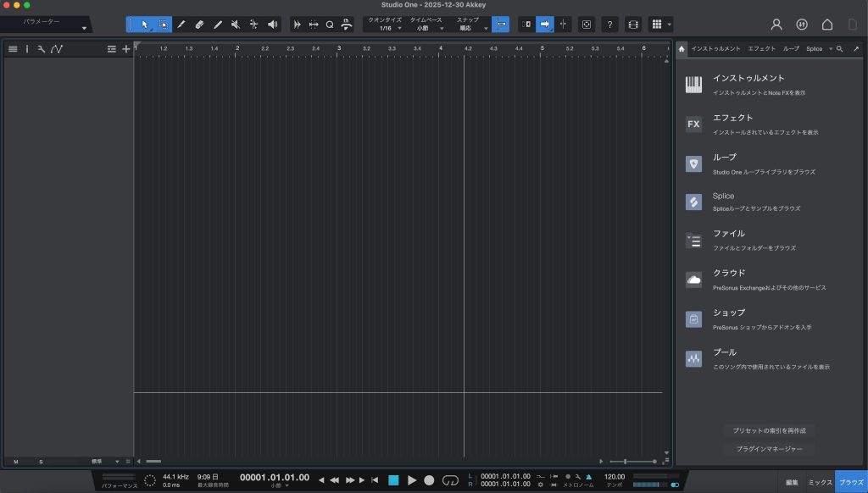Switch to the エフェクト browser tab
The width and height of the screenshot is (868, 493).
pos(761,49)
